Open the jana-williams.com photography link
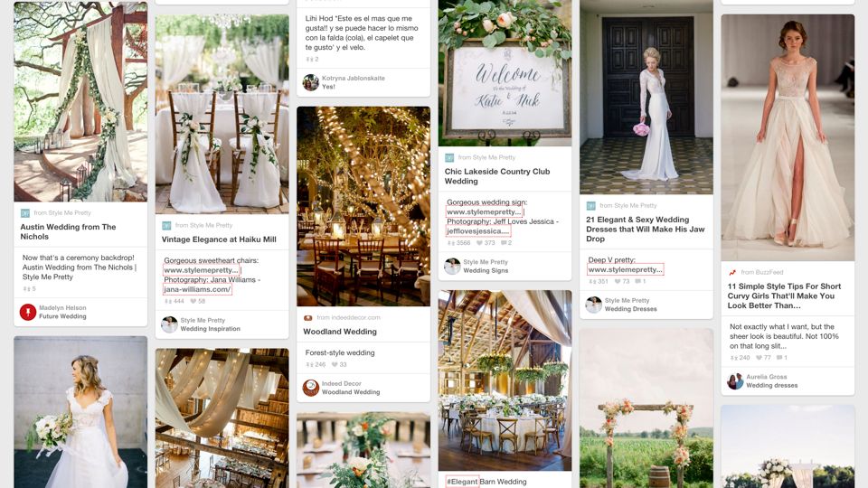Viewport: 868px width, 488px height. click(197, 289)
